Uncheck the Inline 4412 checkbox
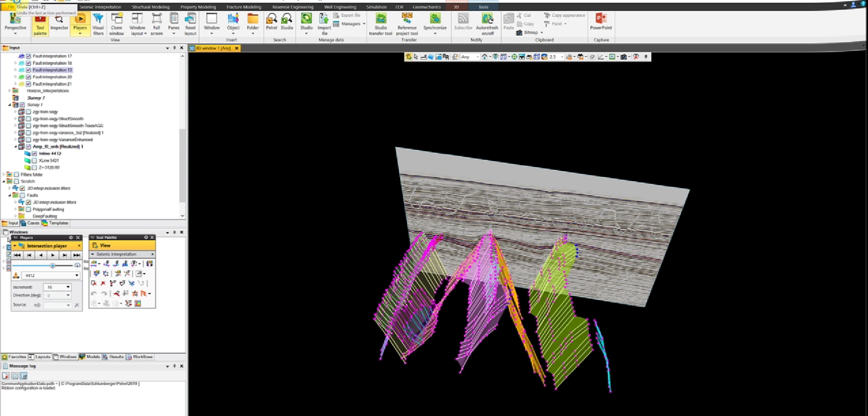 coord(34,154)
